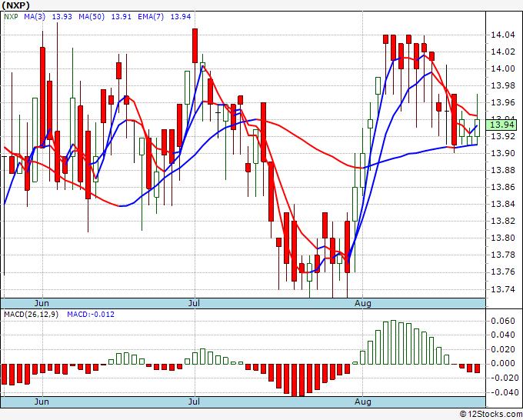Click the 13.80 price axis label
The image size is (523, 420).
[x=502, y=238]
